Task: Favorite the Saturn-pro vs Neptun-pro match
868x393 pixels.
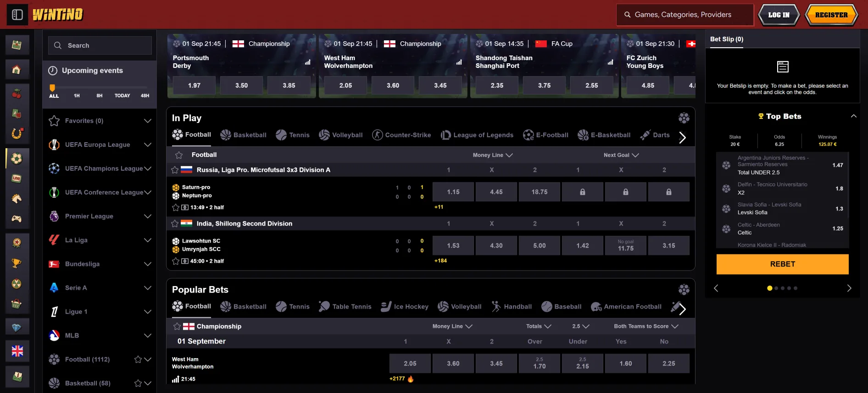Action: click(x=175, y=207)
